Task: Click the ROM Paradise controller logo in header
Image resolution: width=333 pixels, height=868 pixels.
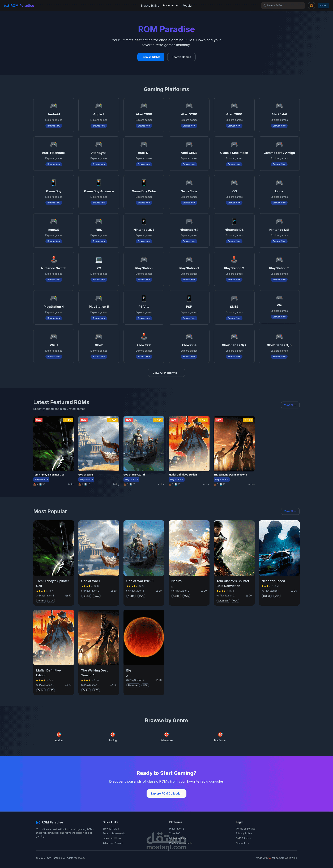Action: click(6, 6)
